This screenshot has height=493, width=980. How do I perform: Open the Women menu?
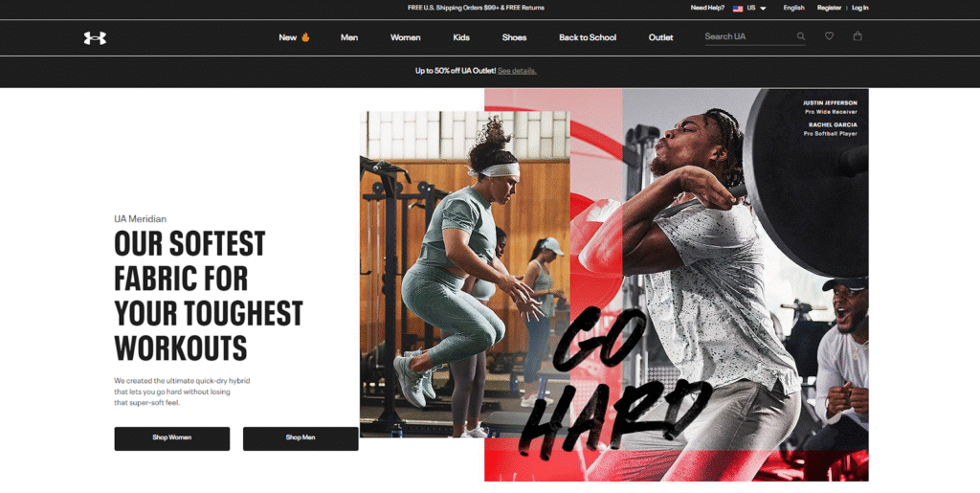click(x=405, y=37)
